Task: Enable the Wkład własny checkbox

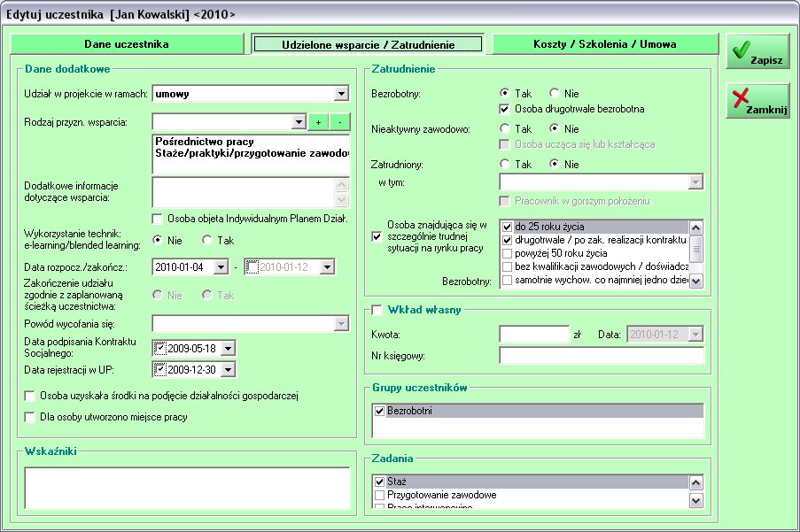Action: [377, 310]
